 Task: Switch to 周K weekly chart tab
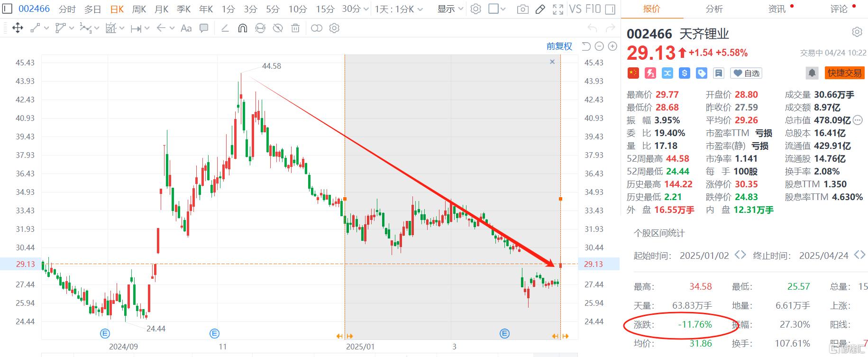click(x=139, y=9)
